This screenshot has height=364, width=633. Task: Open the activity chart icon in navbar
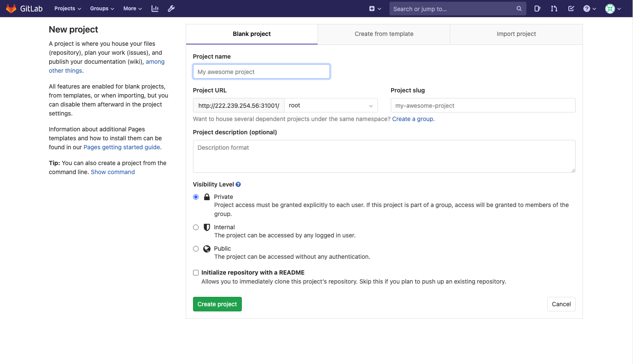point(155,9)
